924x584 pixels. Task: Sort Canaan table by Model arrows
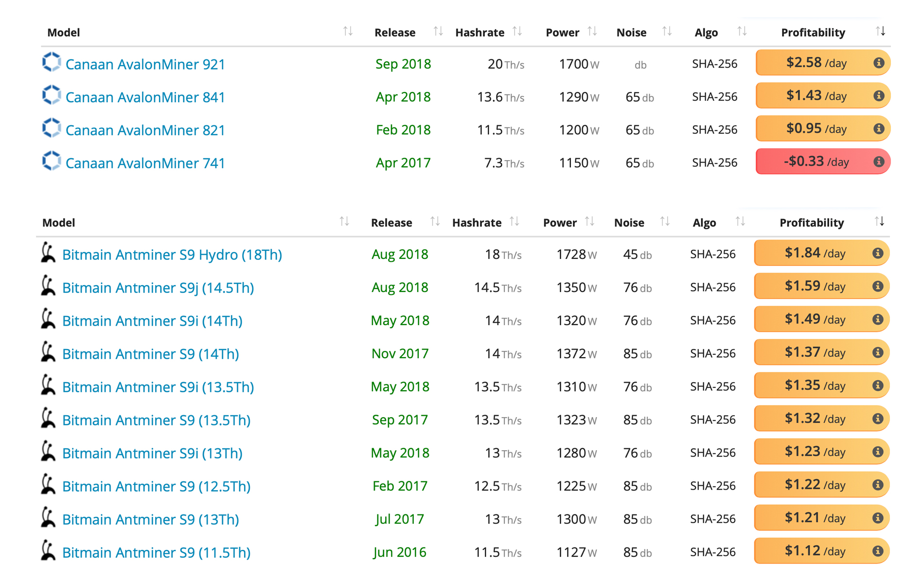pos(348,32)
